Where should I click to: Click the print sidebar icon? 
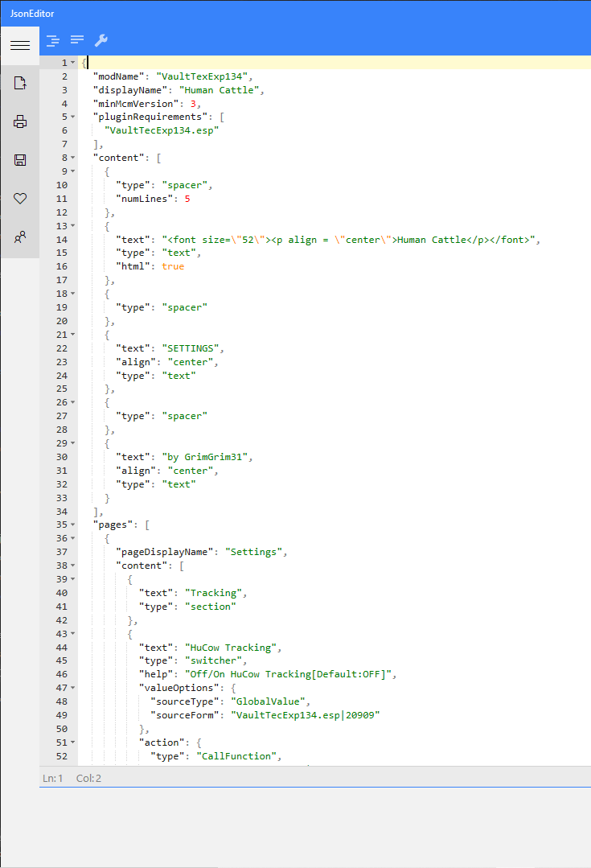click(20, 121)
